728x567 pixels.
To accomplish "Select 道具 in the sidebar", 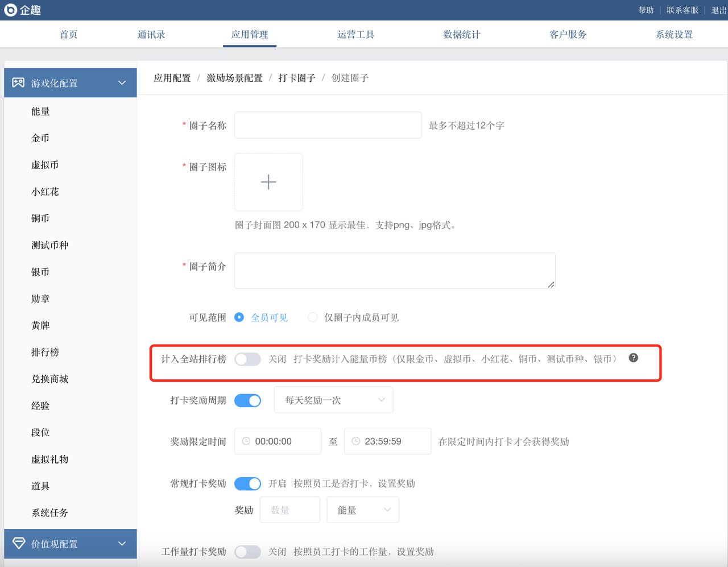I will click(x=40, y=486).
